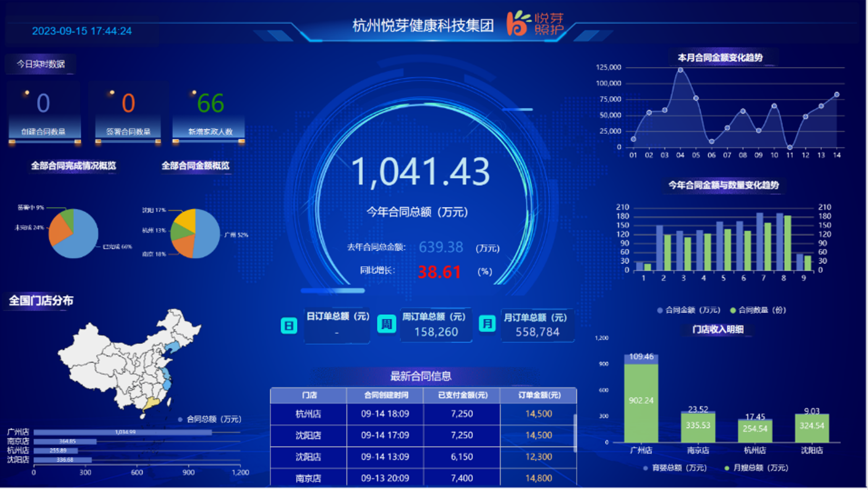Image resolution: width=868 pixels, height=490 pixels.
Task: Click the blue Liaoning province on the map
Action: (173, 348)
